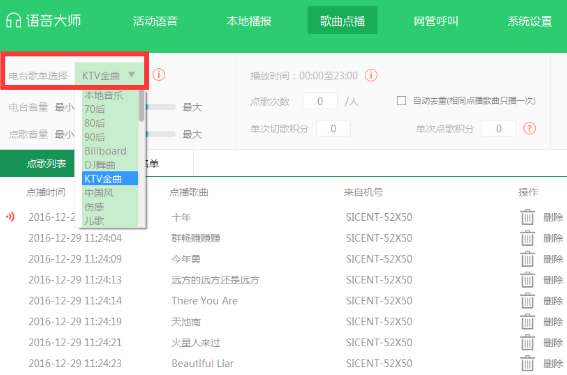Choose 伤感 from the playlist dropdown
The image size is (567, 375).
(x=110, y=206)
